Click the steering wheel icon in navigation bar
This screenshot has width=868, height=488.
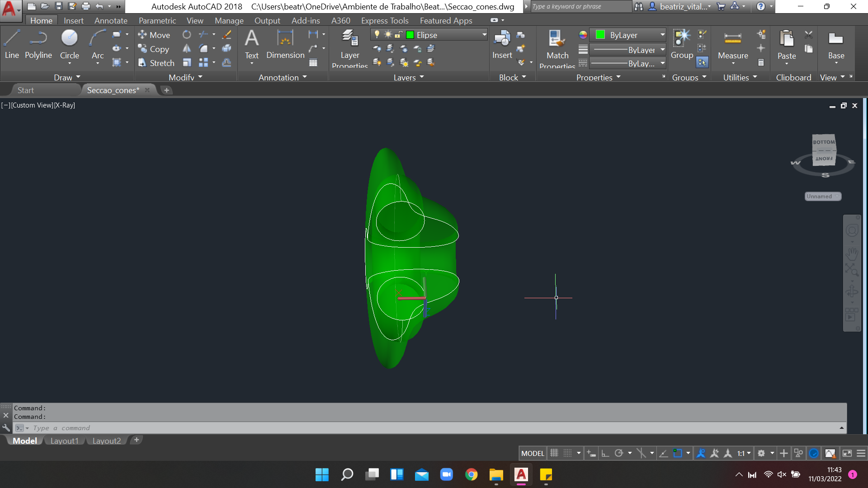(x=852, y=230)
